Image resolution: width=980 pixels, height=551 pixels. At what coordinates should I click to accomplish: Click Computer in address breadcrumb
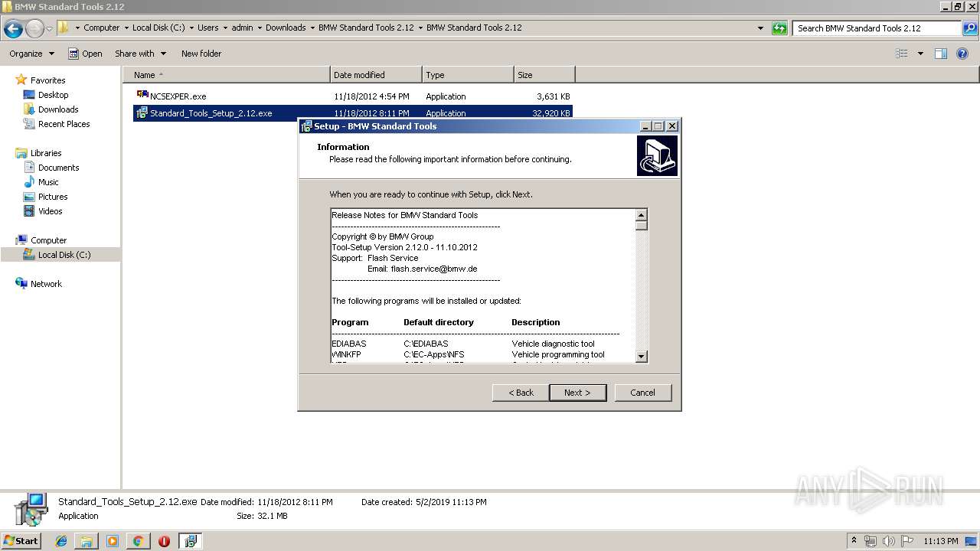101,28
